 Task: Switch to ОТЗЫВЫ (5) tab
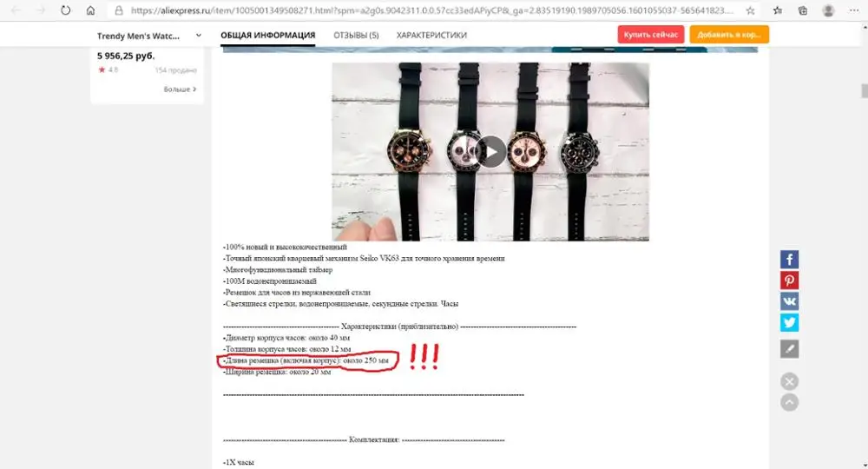tap(356, 35)
